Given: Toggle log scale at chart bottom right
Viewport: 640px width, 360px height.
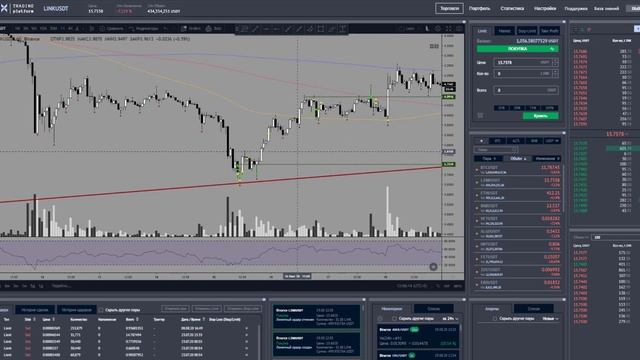Looking at the screenshot, I should tap(447, 286).
